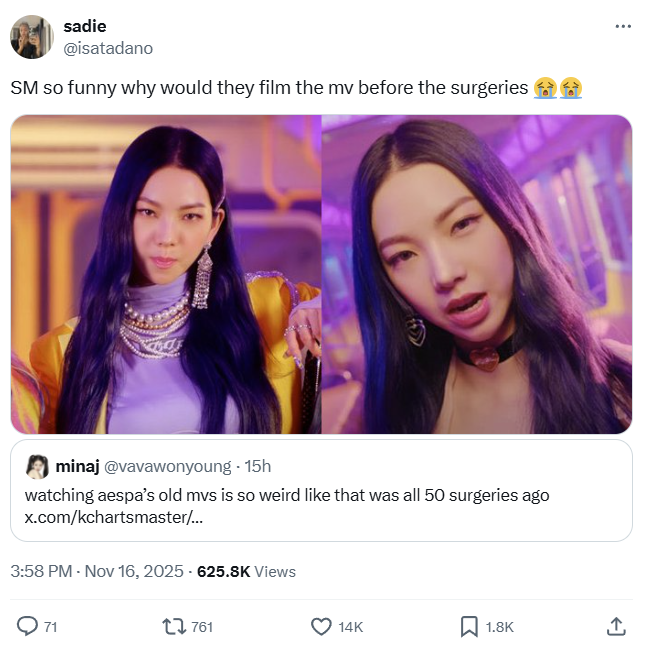650x648 pixels.
Task: Open the left music video image
Action: point(166,274)
